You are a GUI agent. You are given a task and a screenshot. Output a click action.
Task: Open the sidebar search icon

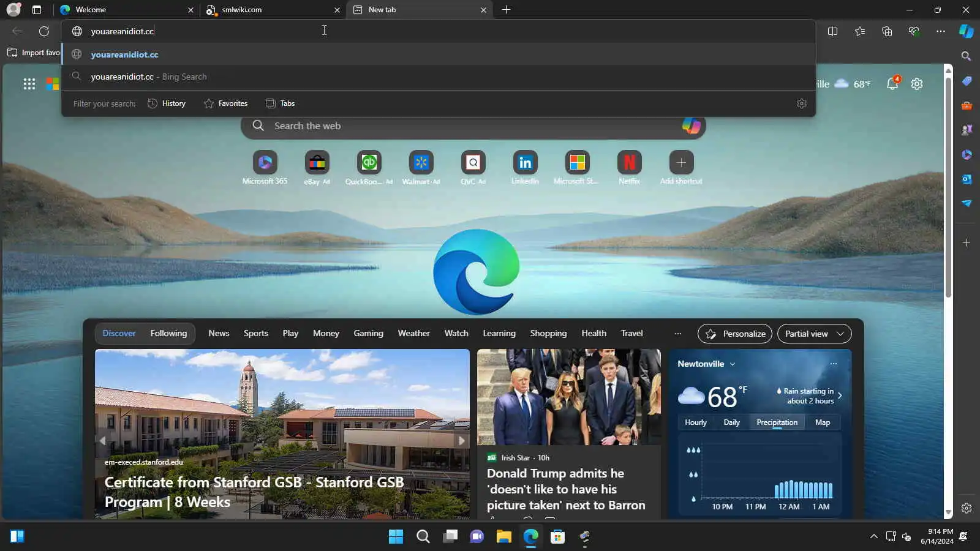(967, 56)
